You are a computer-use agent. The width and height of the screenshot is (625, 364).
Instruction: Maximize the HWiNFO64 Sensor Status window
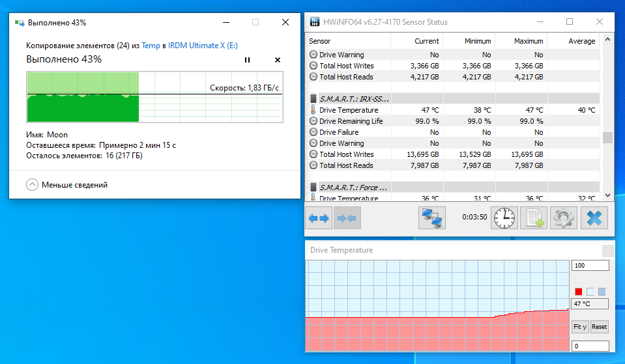pyautogui.click(x=570, y=22)
